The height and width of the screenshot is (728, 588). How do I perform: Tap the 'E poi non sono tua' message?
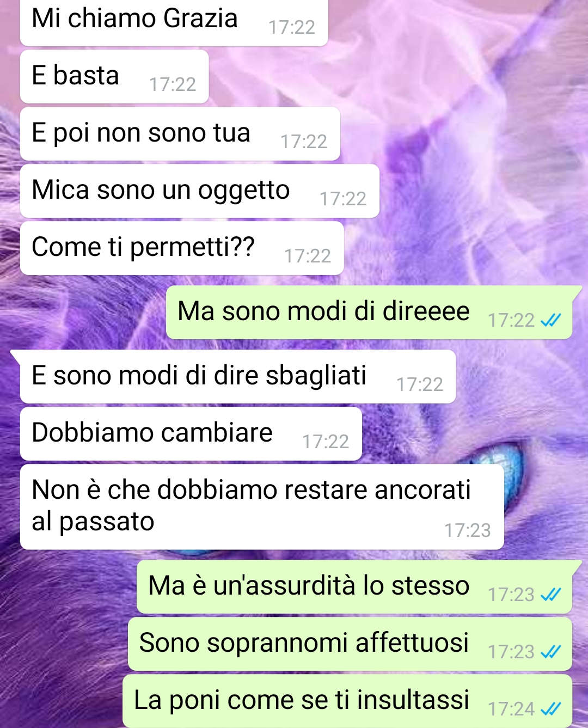[180, 134]
